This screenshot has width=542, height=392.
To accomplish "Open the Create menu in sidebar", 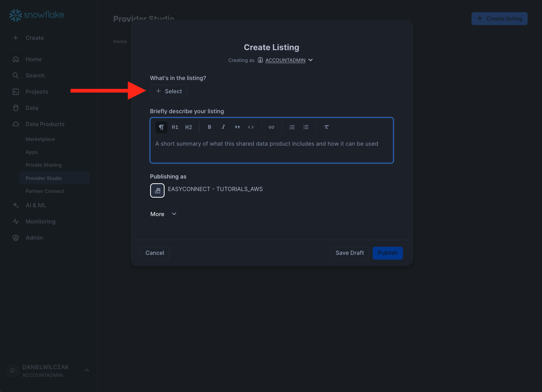I will pos(35,38).
